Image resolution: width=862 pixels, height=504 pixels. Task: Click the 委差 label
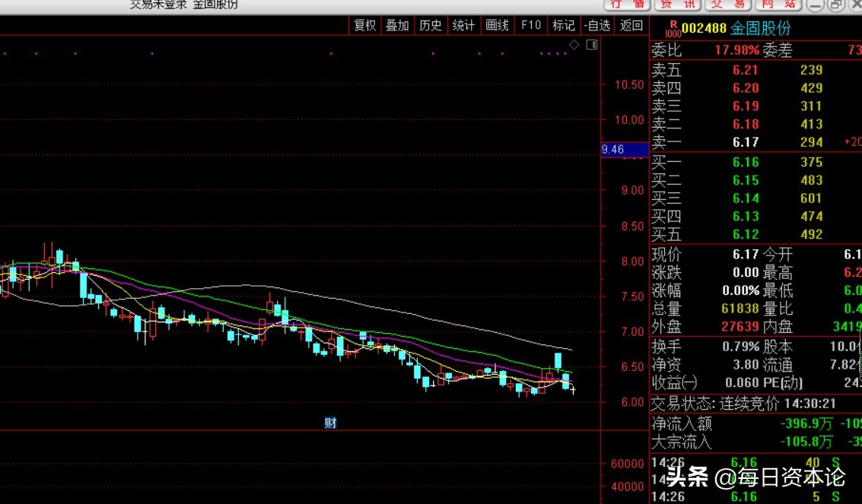(x=778, y=50)
